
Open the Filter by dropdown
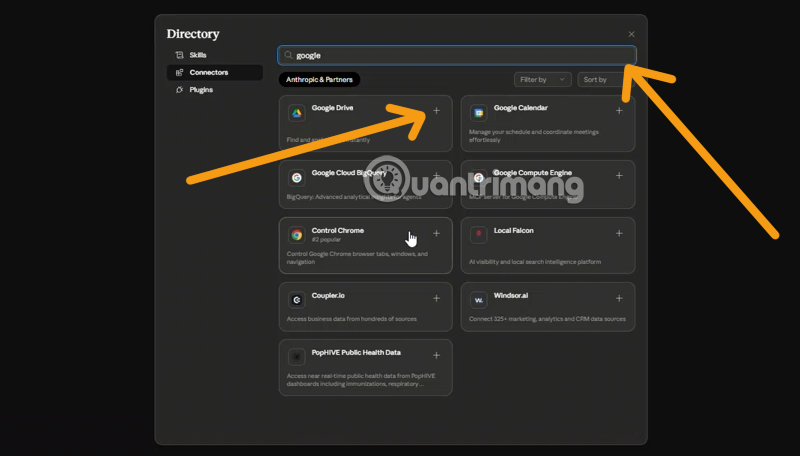[x=542, y=80]
